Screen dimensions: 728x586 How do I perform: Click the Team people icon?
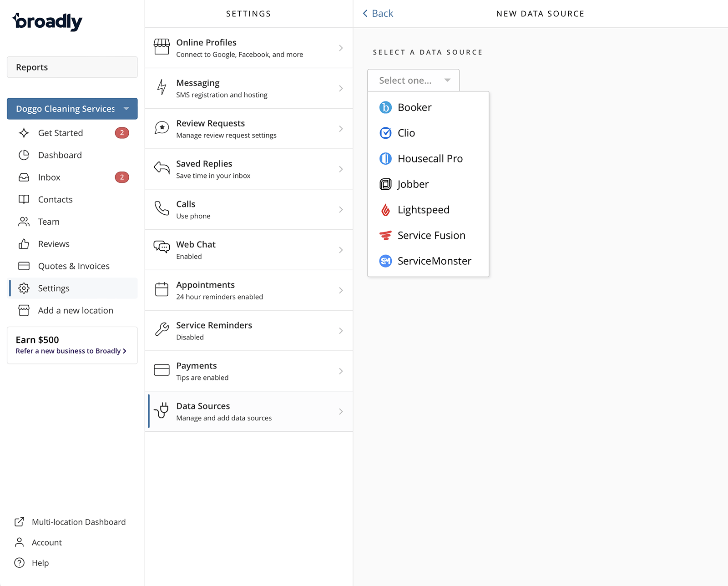(x=24, y=222)
